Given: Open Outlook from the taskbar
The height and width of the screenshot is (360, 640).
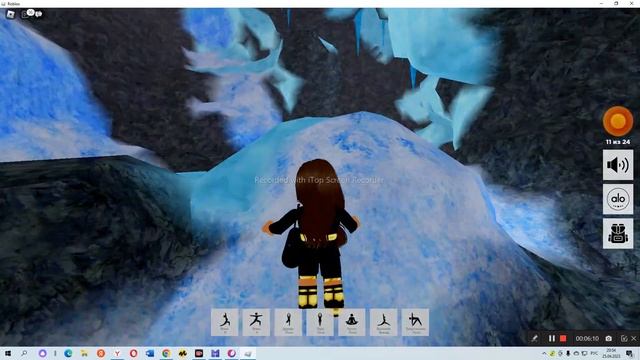Looking at the screenshot, I should [x=150, y=353].
